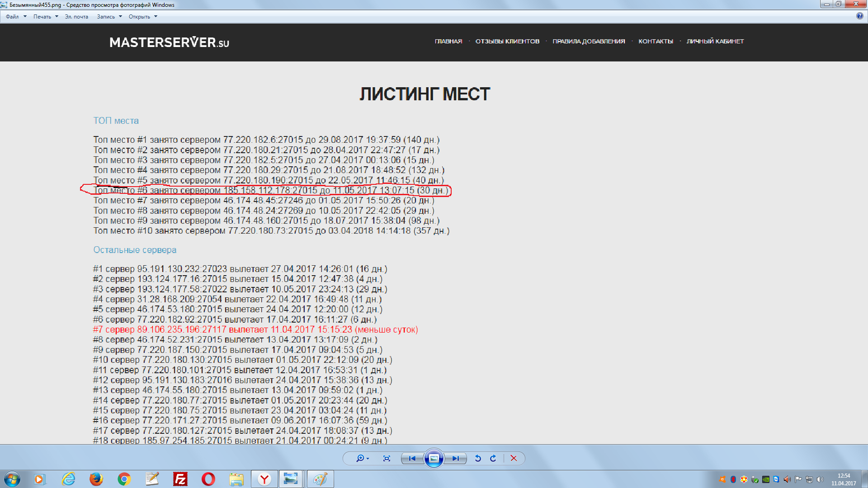The image size is (868, 488).
Task: Open the network connection tray icon
Action: 809,479
